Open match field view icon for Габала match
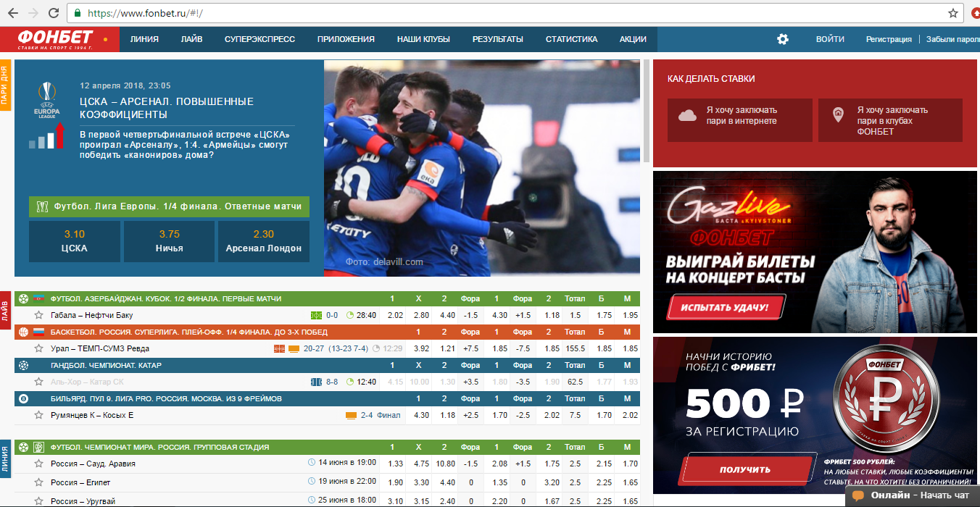Image resolution: width=980 pixels, height=507 pixels. click(x=316, y=316)
